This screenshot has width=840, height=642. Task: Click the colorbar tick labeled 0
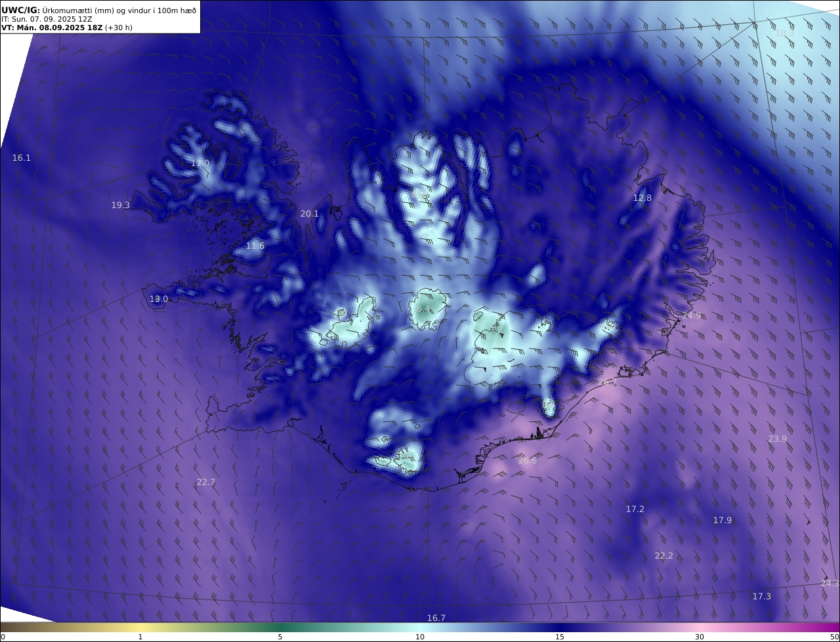(x=3, y=637)
